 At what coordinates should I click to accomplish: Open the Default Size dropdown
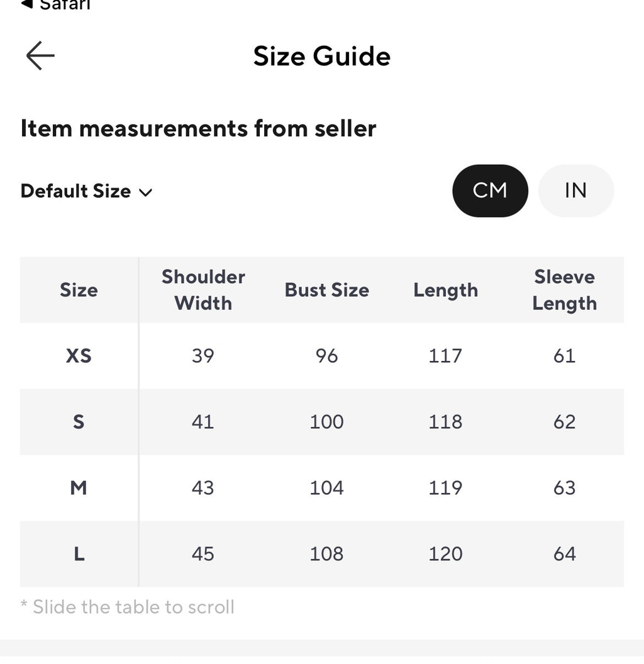pyautogui.click(x=86, y=191)
